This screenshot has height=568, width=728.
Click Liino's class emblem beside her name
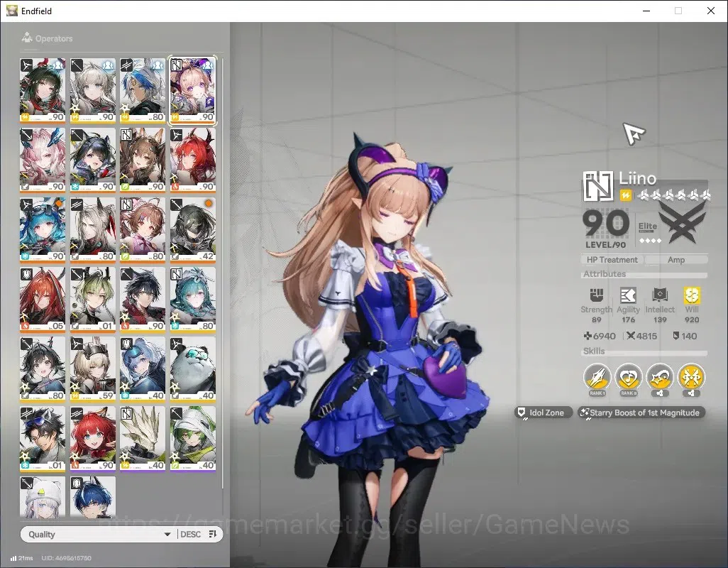pyautogui.click(x=597, y=186)
